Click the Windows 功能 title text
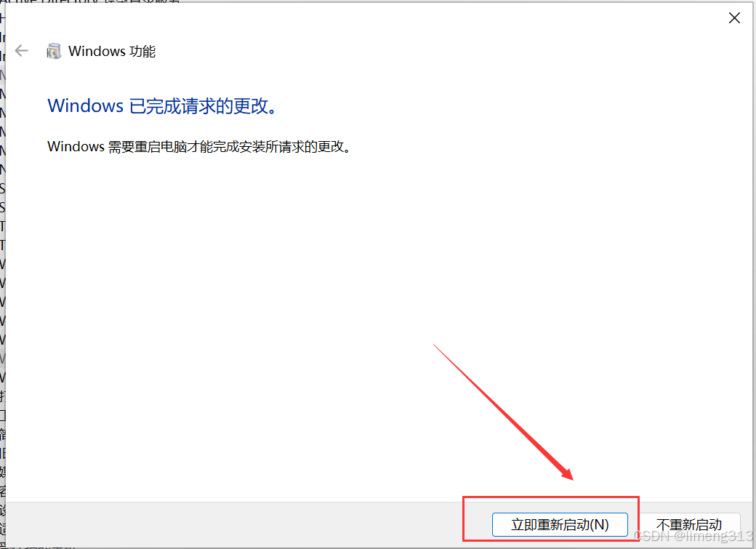Viewport: 756px width, 549px height. click(x=112, y=51)
